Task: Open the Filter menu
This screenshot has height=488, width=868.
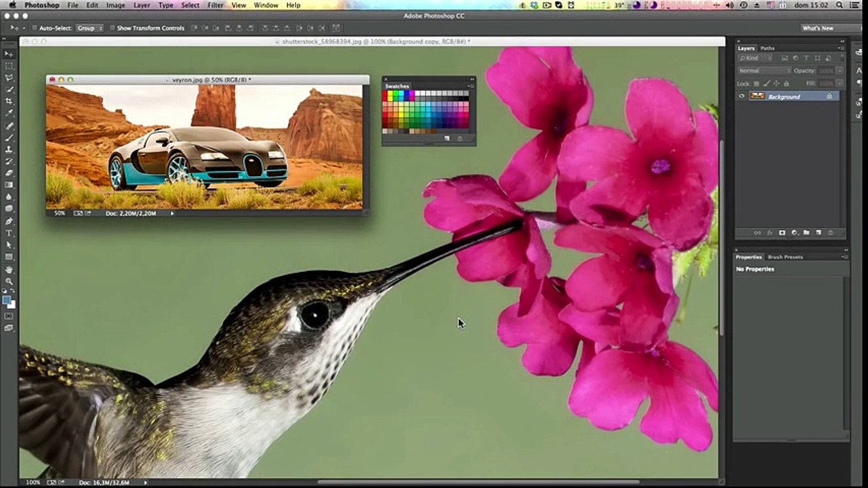Action: 215,5
